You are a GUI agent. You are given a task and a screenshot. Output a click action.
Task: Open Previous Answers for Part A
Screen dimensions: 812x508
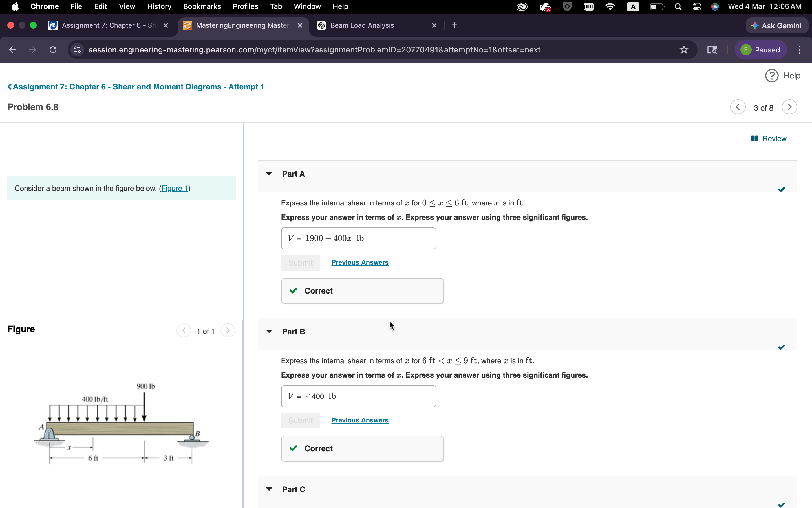360,262
